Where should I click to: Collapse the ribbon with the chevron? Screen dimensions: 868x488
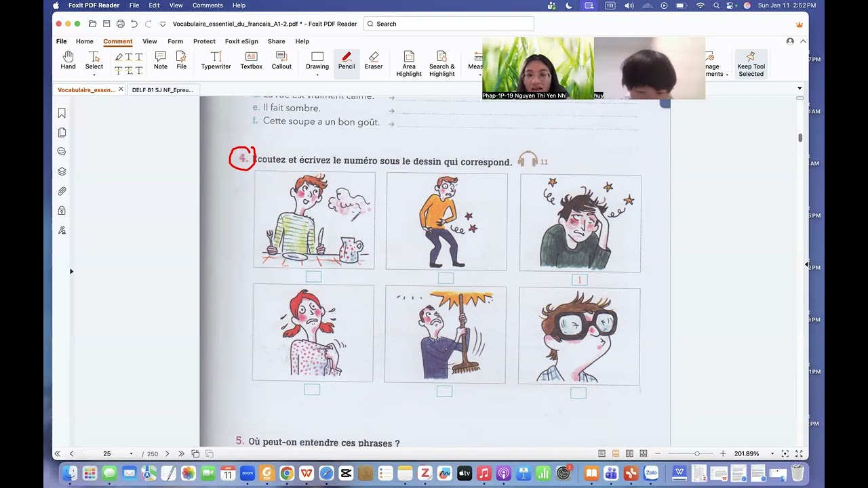803,41
